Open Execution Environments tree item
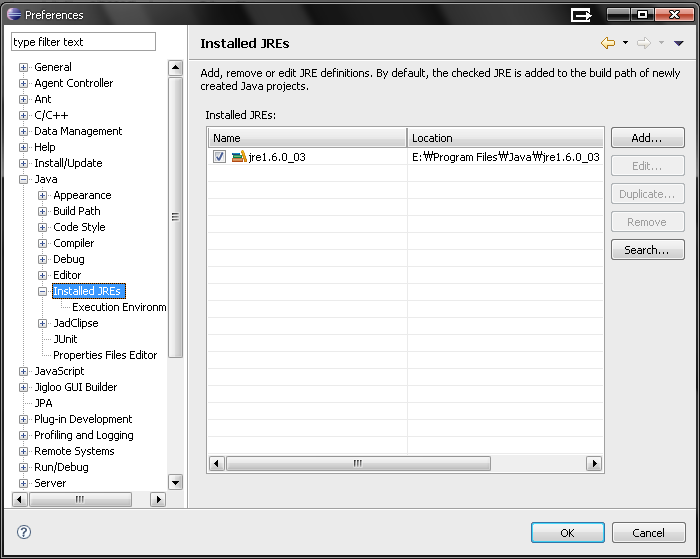The height and width of the screenshot is (559, 700). click(x=119, y=307)
